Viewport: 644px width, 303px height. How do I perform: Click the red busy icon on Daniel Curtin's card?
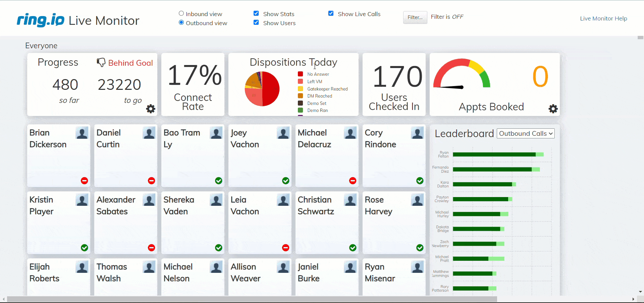(151, 181)
